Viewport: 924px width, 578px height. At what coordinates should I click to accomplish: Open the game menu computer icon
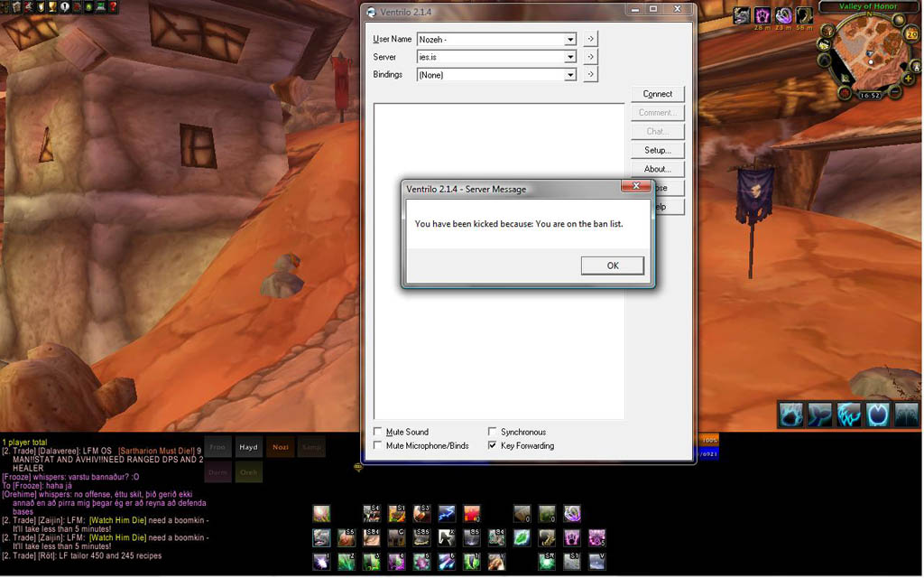[x=101, y=7]
